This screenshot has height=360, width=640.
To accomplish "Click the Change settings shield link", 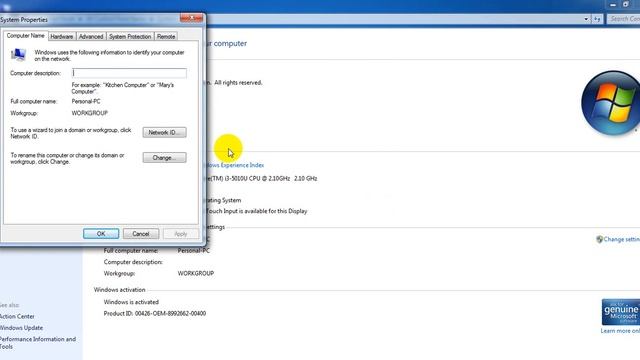I will click(x=618, y=239).
